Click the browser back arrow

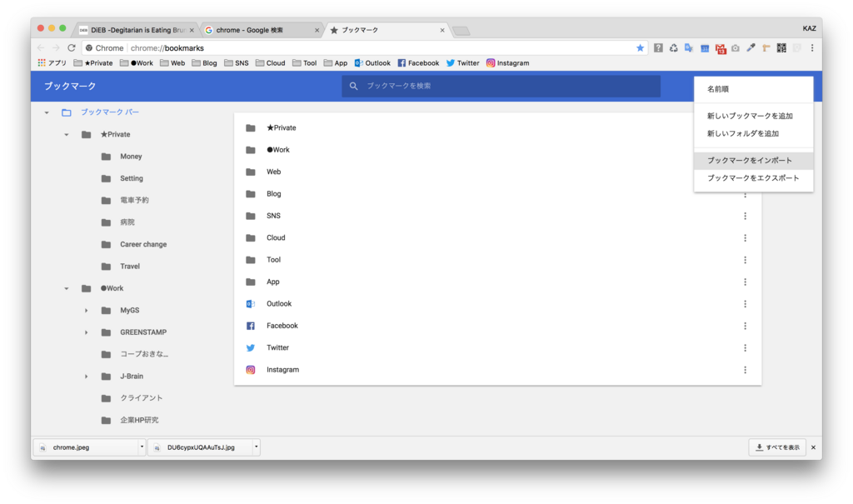tap(41, 47)
